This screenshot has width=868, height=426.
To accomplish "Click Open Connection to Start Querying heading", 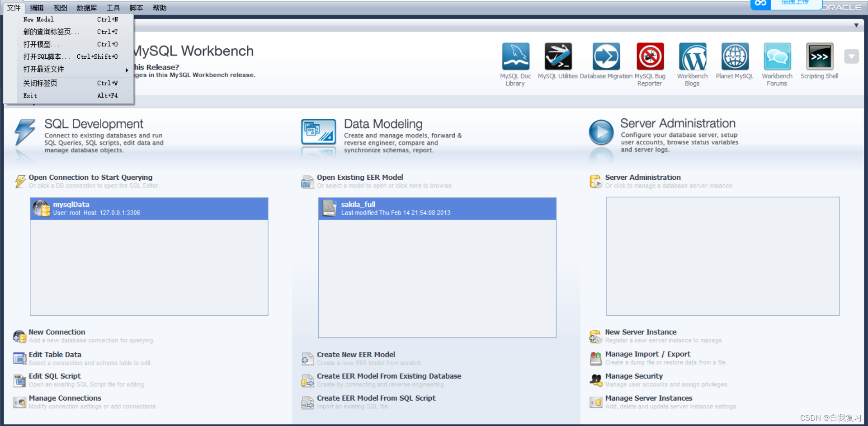I will [90, 178].
